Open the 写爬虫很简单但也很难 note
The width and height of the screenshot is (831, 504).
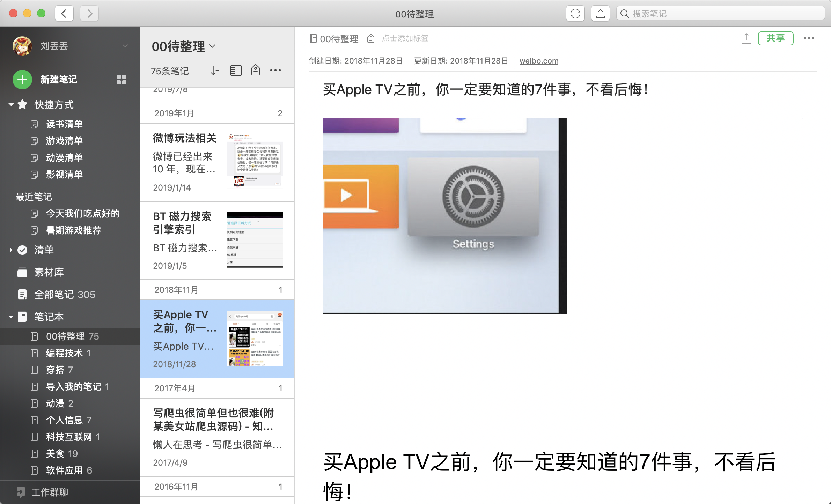[217, 437]
